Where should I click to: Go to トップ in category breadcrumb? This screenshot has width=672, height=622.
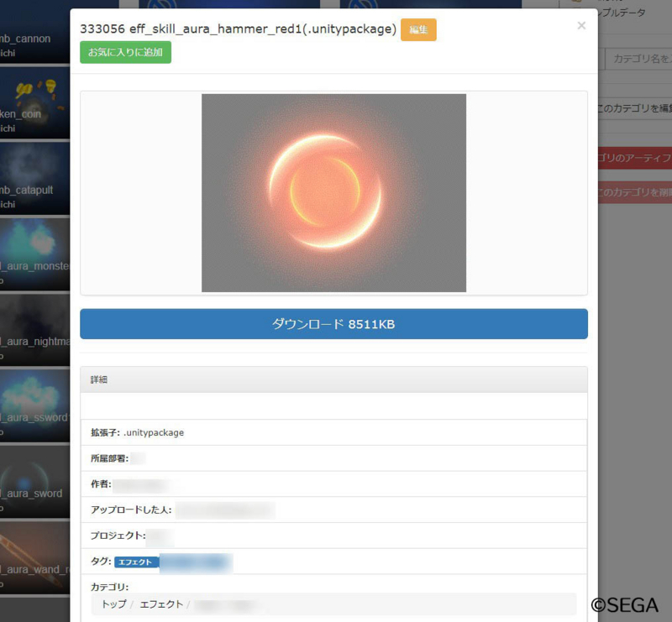click(114, 604)
